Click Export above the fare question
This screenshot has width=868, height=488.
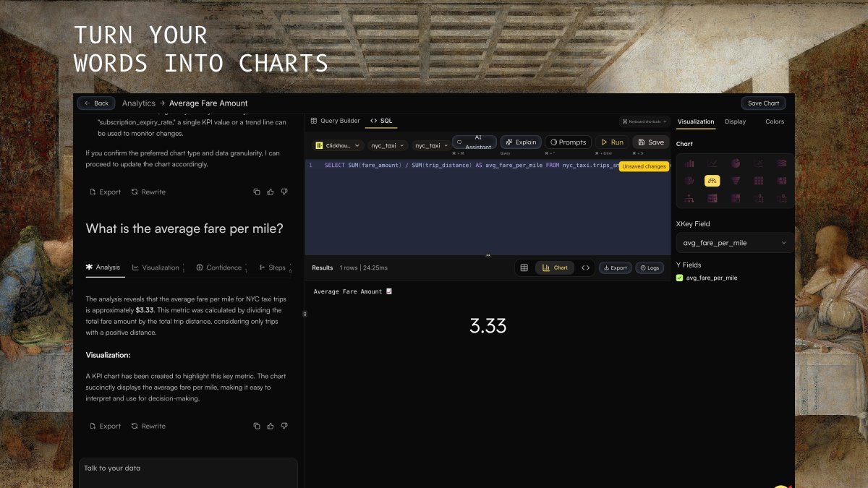pyautogui.click(x=105, y=192)
